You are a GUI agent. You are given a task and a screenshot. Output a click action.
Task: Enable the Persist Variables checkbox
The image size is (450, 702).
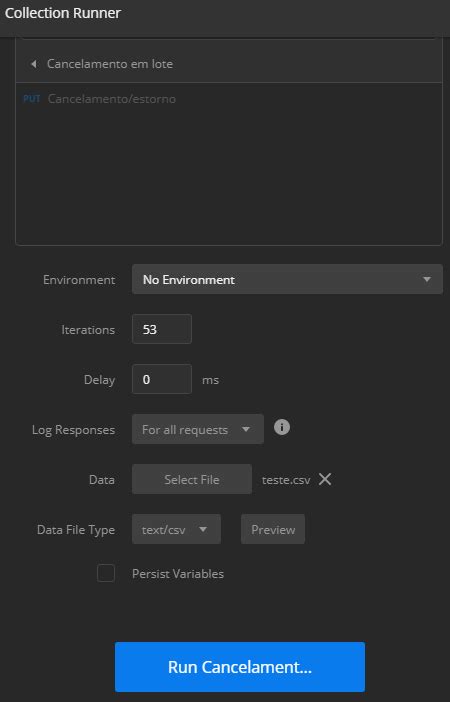pyautogui.click(x=106, y=573)
